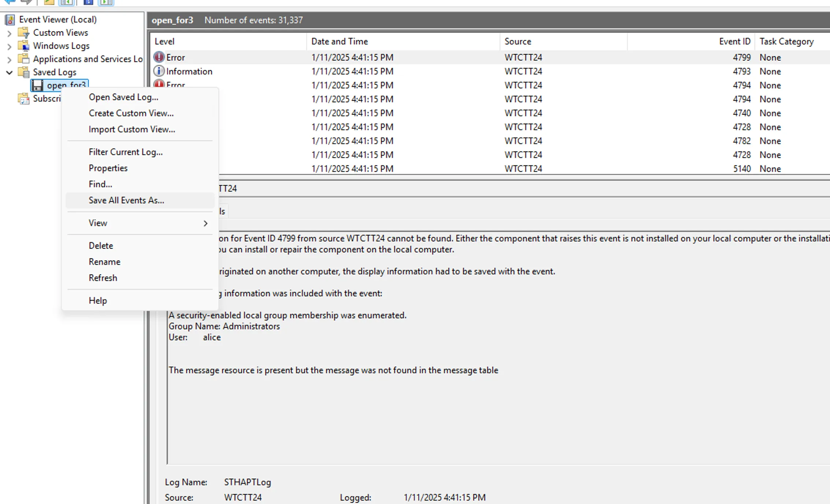Collapse the Saved Logs tree node
The image size is (830, 504).
[x=10, y=73]
